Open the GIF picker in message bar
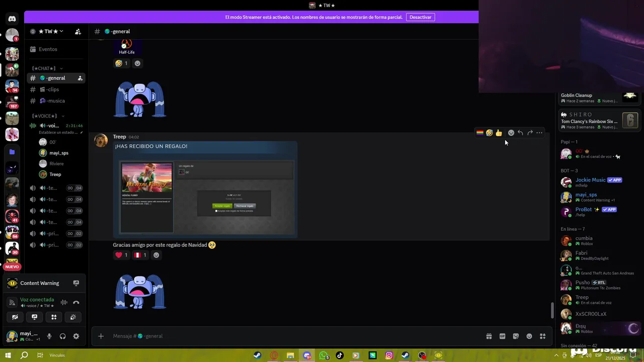644x362 pixels. (x=502, y=336)
